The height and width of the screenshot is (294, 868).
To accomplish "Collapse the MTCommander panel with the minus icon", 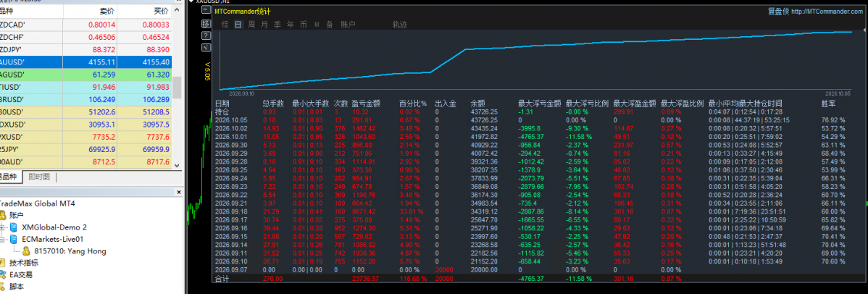I will 206,11.
